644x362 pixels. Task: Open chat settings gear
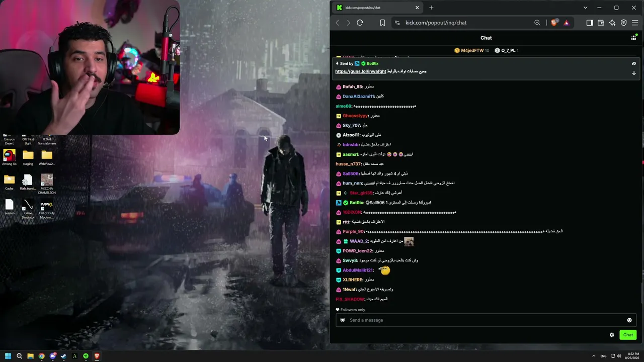(612, 335)
